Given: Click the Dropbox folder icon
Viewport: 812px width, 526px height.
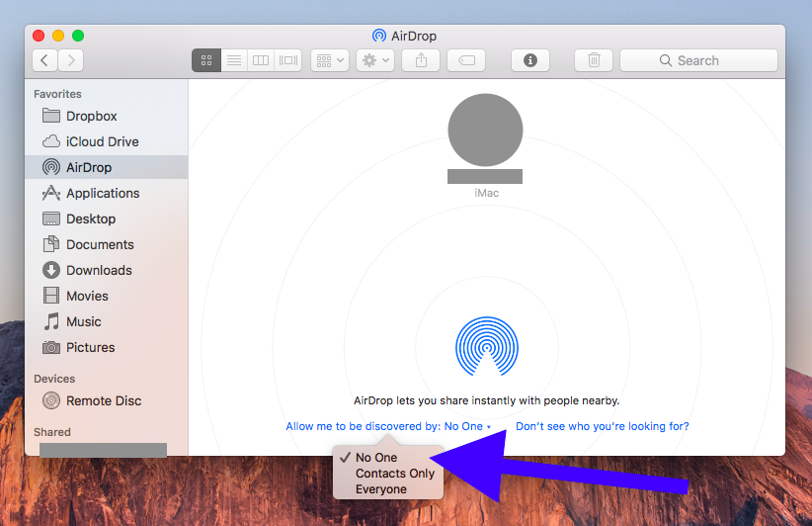Looking at the screenshot, I should 50,116.
